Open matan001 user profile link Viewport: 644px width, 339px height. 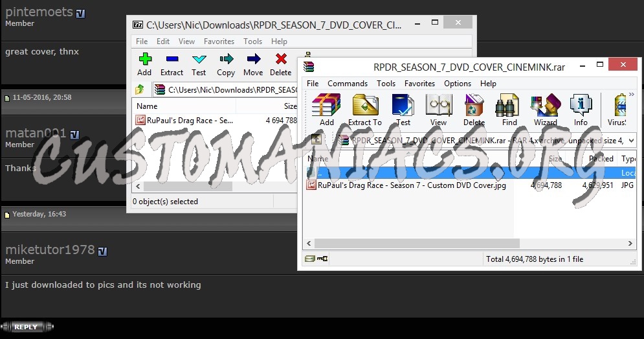(x=36, y=133)
